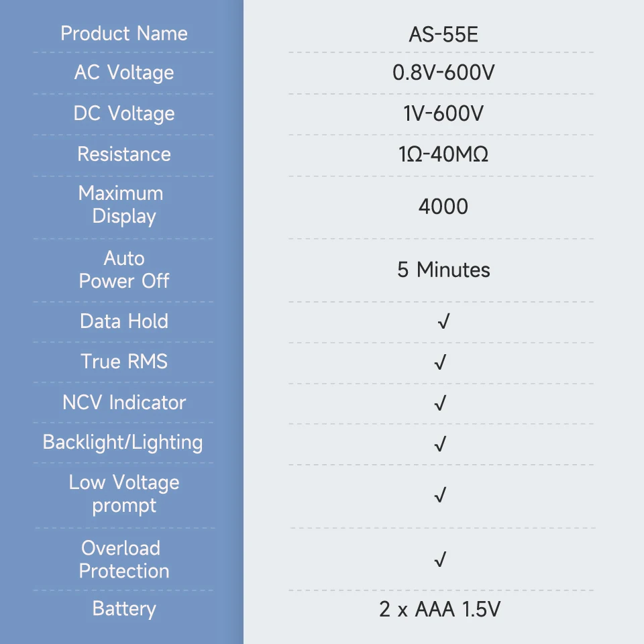Select the Battery row label

click(124, 609)
